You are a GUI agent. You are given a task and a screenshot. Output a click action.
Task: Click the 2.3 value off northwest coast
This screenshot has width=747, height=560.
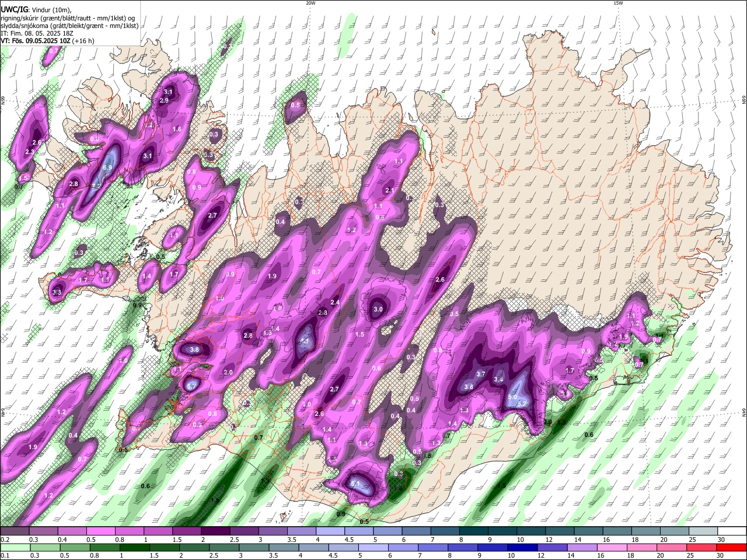point(30,152)
